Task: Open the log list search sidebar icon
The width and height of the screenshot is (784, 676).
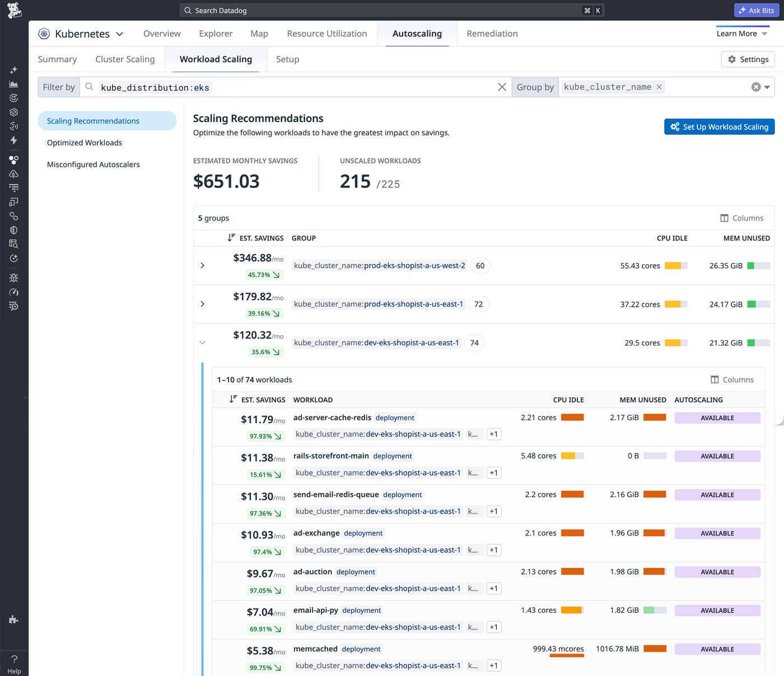Action: [x=14, y=306]
